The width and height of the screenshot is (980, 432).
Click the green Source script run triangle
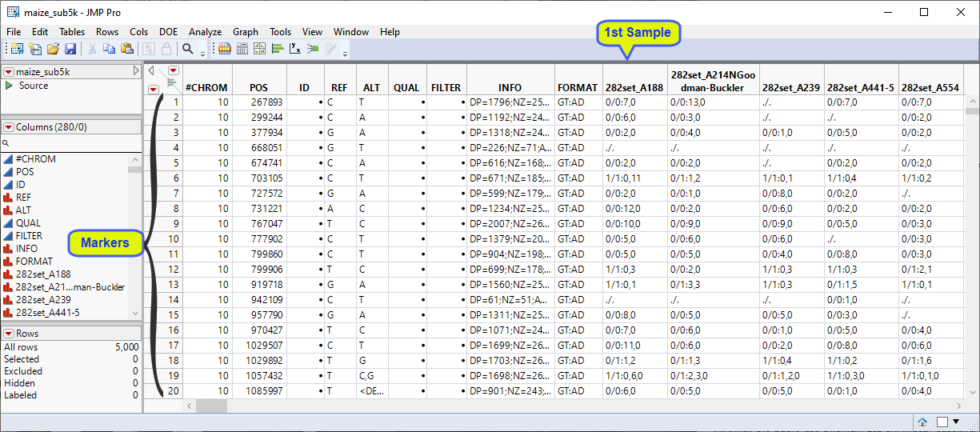(x=10, y=86)
